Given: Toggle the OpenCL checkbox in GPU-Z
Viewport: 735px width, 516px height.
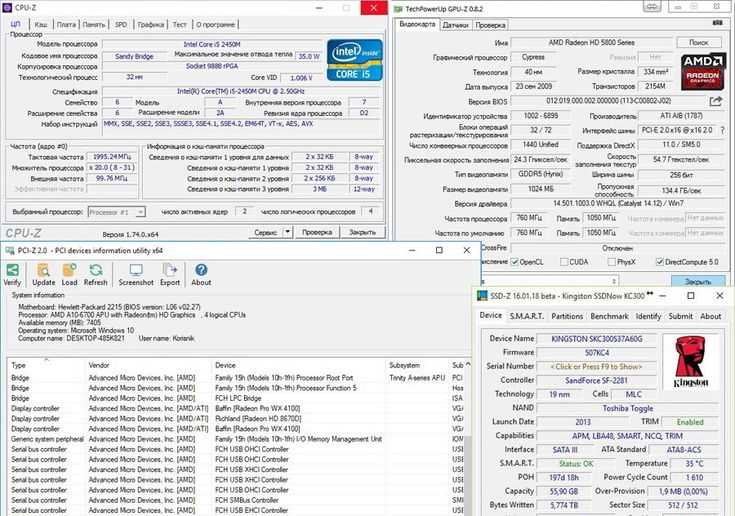Looking at the screenshot, I should click(x=515, y=262).
